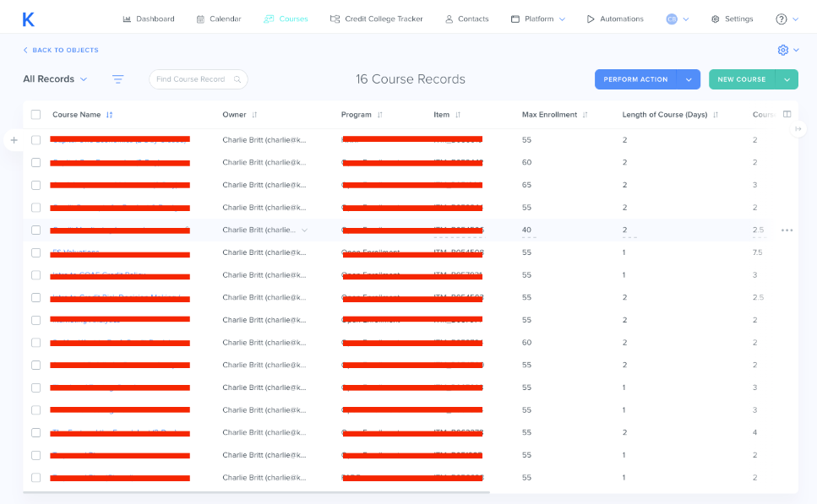Click the search magnifier icon

tap(237, 79)
